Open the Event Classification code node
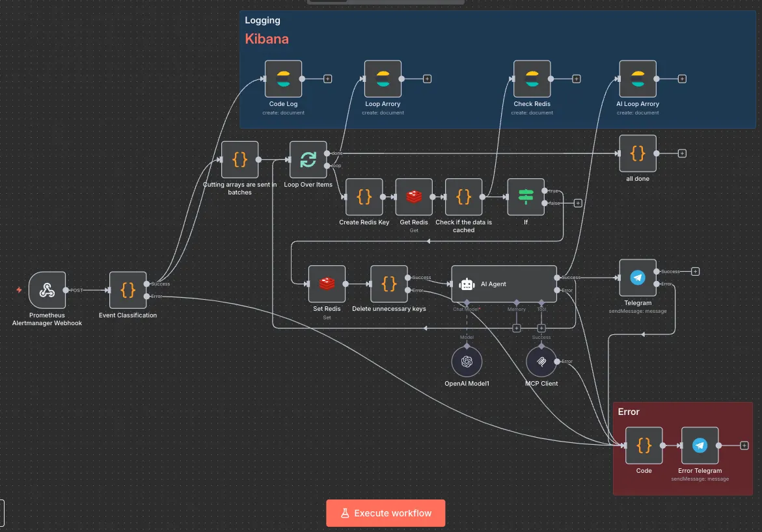This screenshot has height=532, width=762. tap(128, 290)
